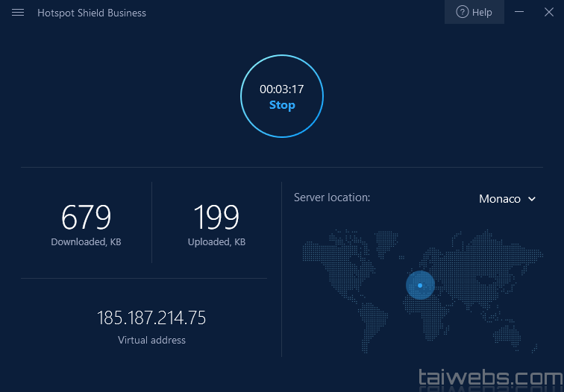
Task: Click the Help question mark icon
Action: pos(462,12)
